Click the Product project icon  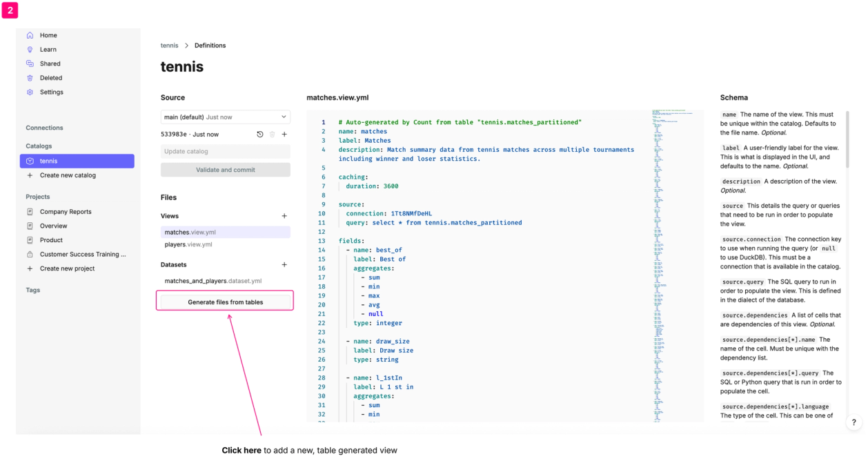pyautogui.click(x=30, y=240)
